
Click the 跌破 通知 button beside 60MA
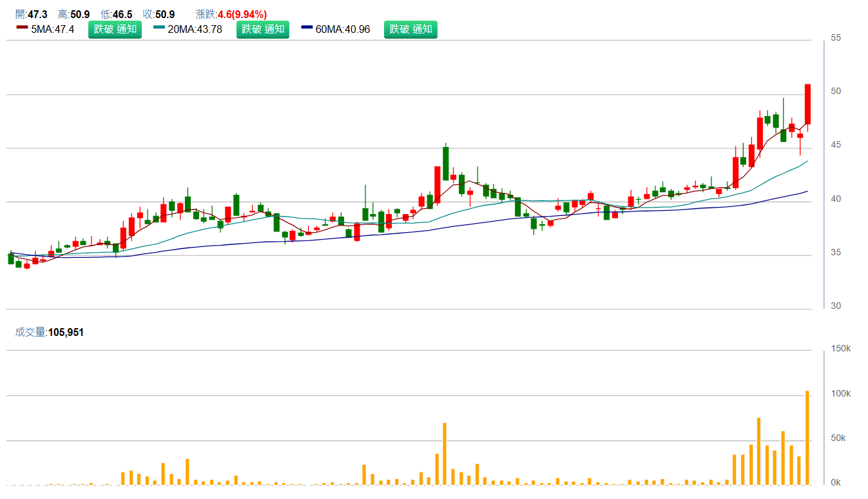(x=410, y=29)
